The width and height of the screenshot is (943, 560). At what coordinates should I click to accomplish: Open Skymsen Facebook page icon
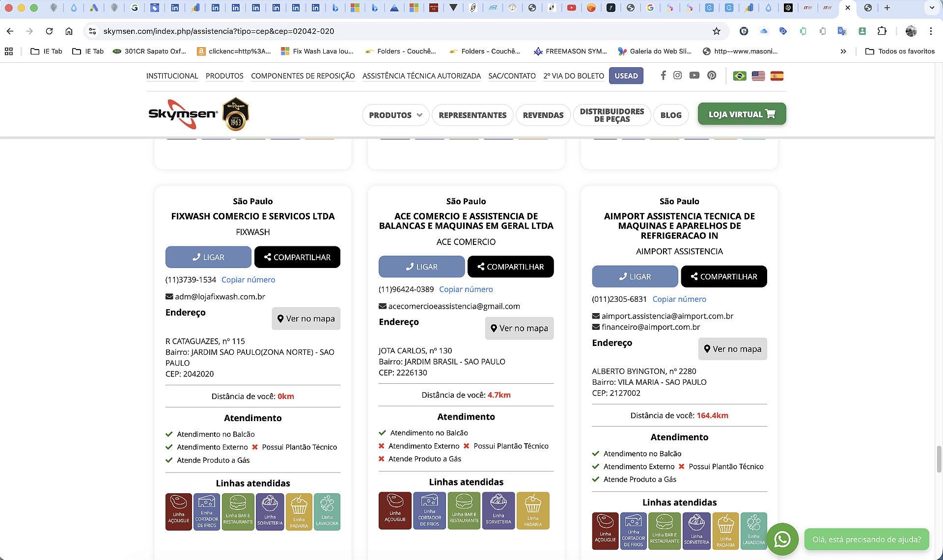(x=663, y=76)
